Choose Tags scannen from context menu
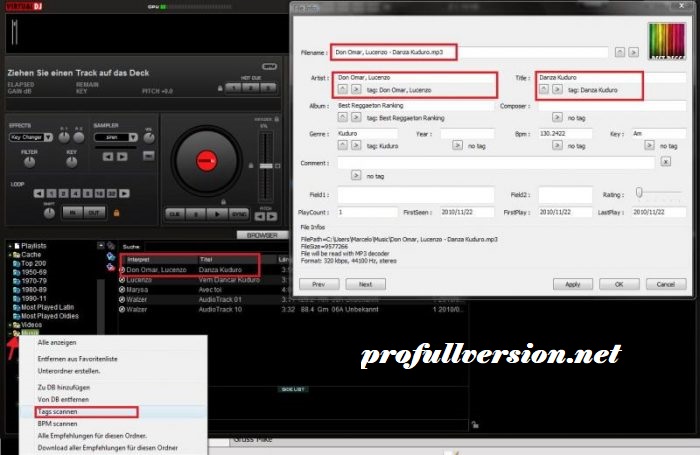Image resolution: width=700 pixels, height=455 pixels. [x=58, y=412]
